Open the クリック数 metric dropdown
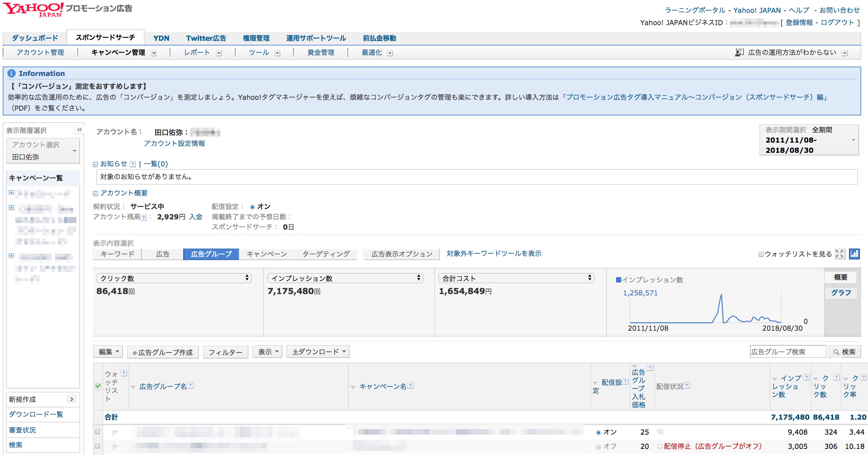The height and width of the screenshot is (455, 868). (x=174, y=278)
